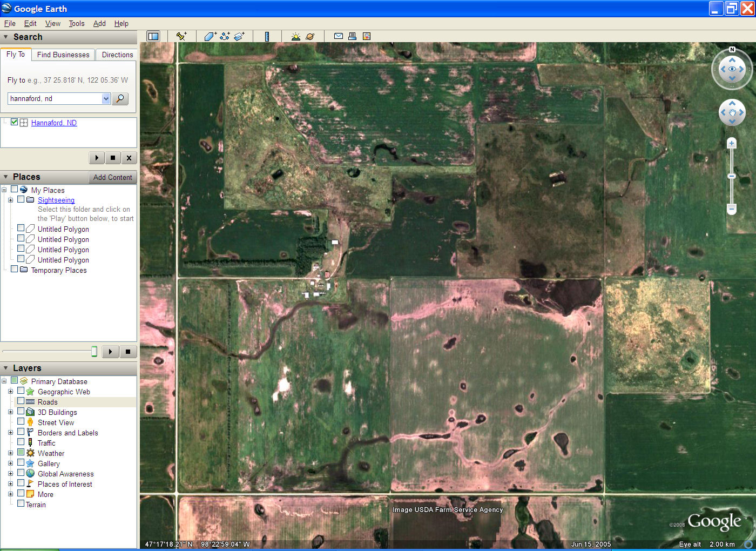Open the Add menu
Screen dimensions: 756x551
[99, 23]
